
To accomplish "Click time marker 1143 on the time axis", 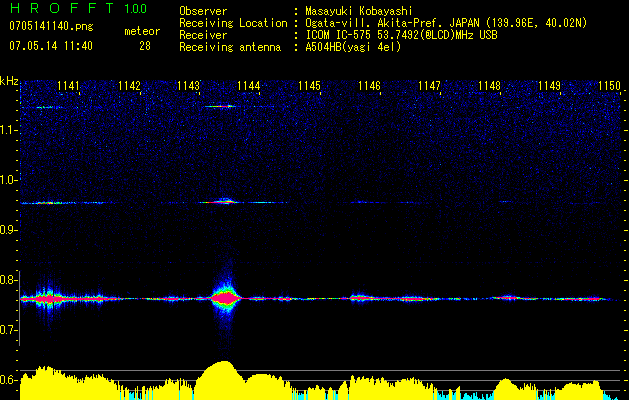I will [189, 86].
